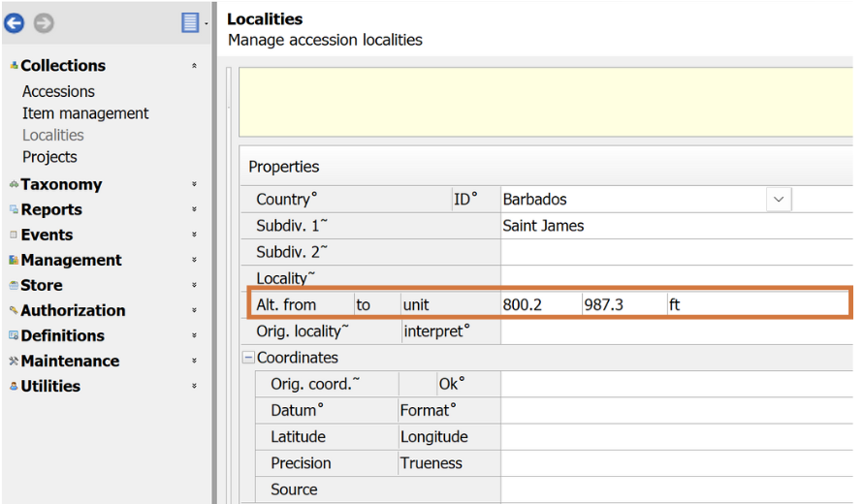Collapse the Collections section chevron

tap(194, 66)
